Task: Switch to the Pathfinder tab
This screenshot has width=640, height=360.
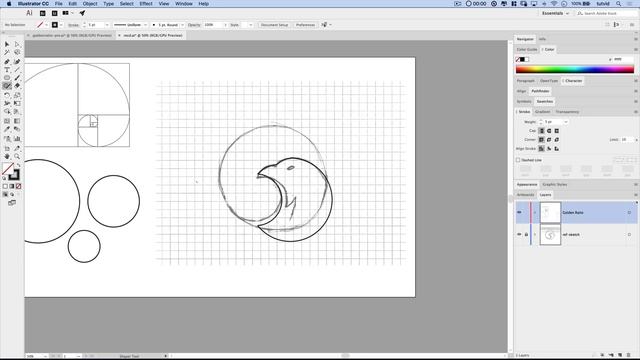Action: (x=540, y=91)
